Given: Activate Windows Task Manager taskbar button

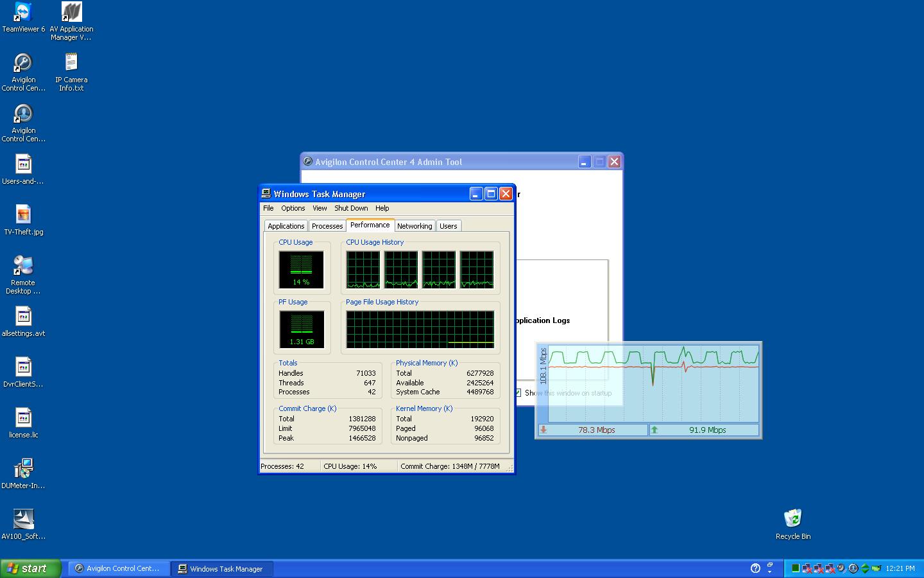Looking at the screenshot, I should (x=222, y=568).
